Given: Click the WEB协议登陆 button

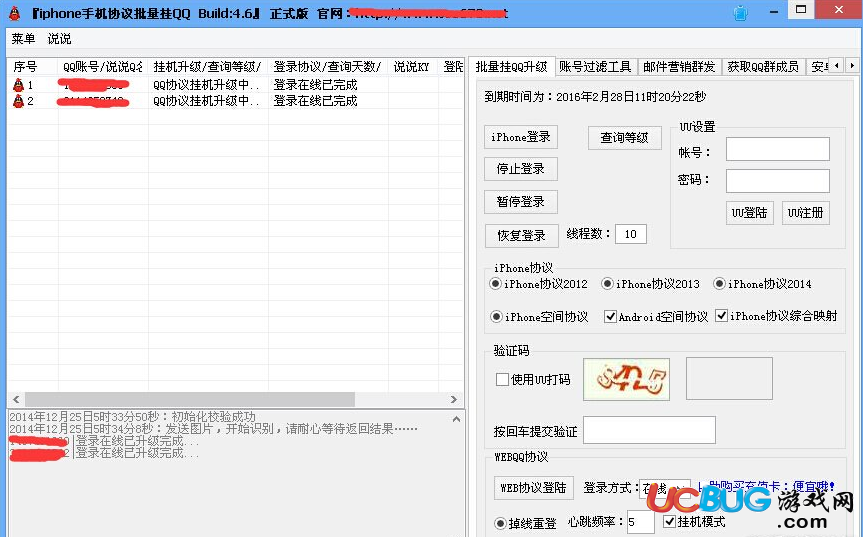Looking at the screenshot, I should tap(533, 487).
